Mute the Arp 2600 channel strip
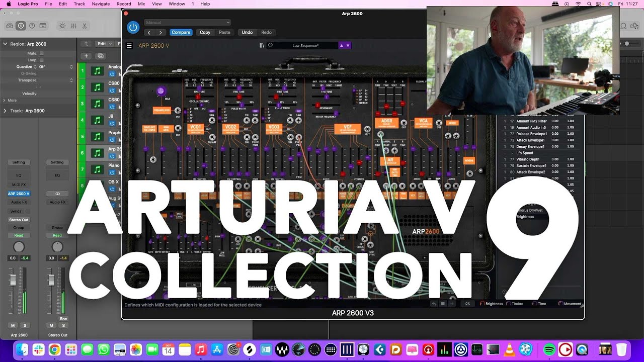 (x=13, y=325)
